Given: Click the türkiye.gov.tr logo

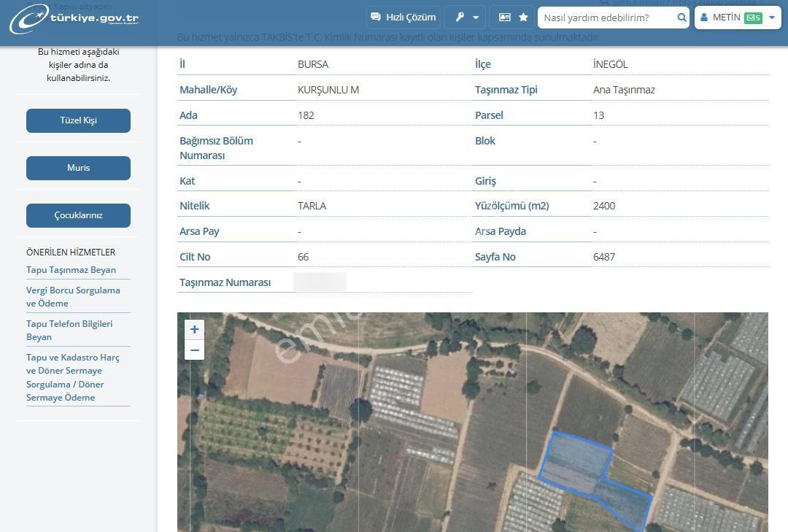Looking at the screenshot, I should coord(74,18).
